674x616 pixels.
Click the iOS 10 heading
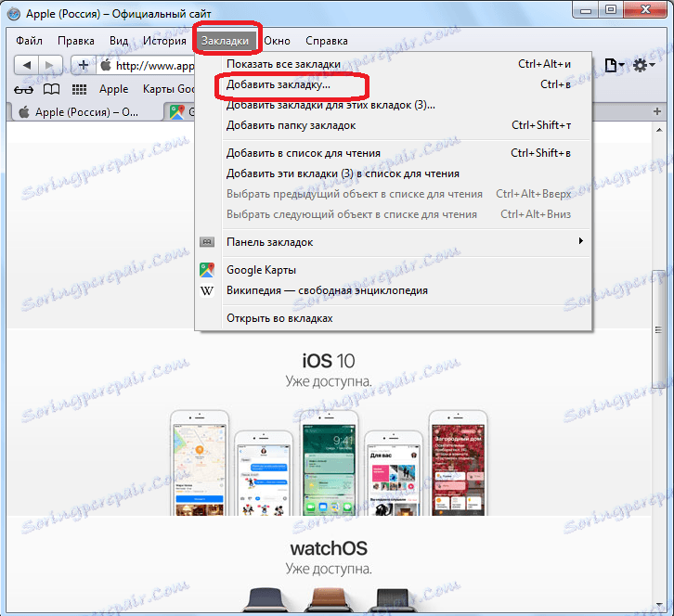[329, 361]
